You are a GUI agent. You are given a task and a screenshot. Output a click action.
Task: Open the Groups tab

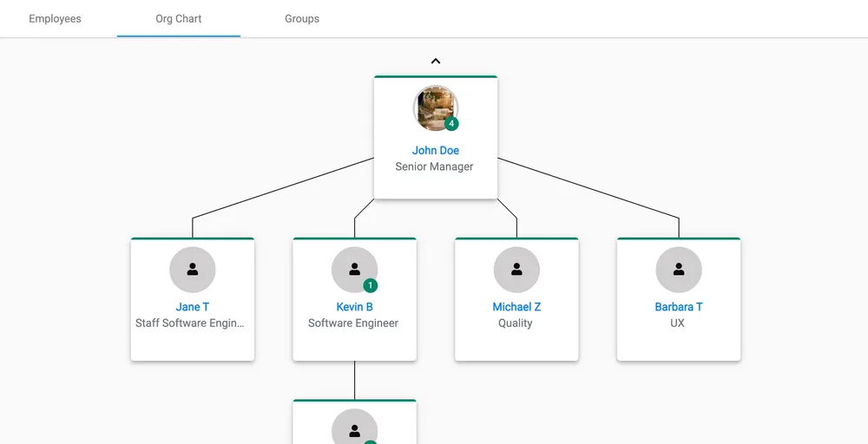pos(302,19)
